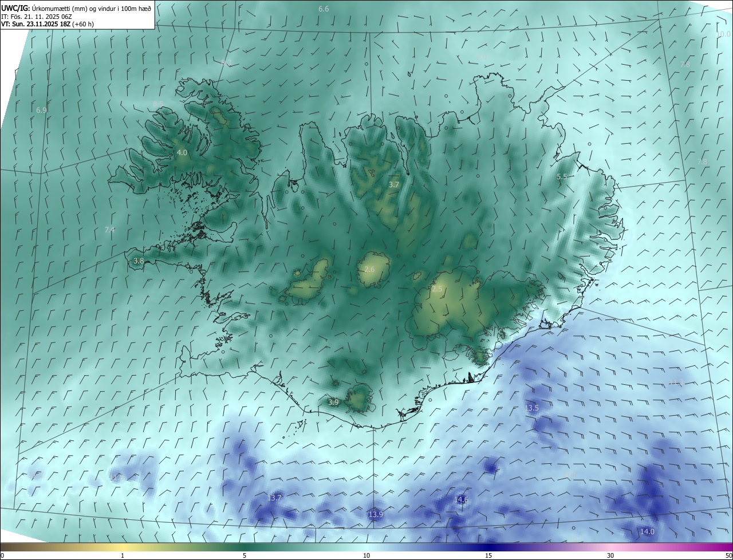733x560 pixels.
Task: Select the IT: Fös. 21. 11. 2025 06Z line
Action: pyautogui.click(x=36, y=17)
